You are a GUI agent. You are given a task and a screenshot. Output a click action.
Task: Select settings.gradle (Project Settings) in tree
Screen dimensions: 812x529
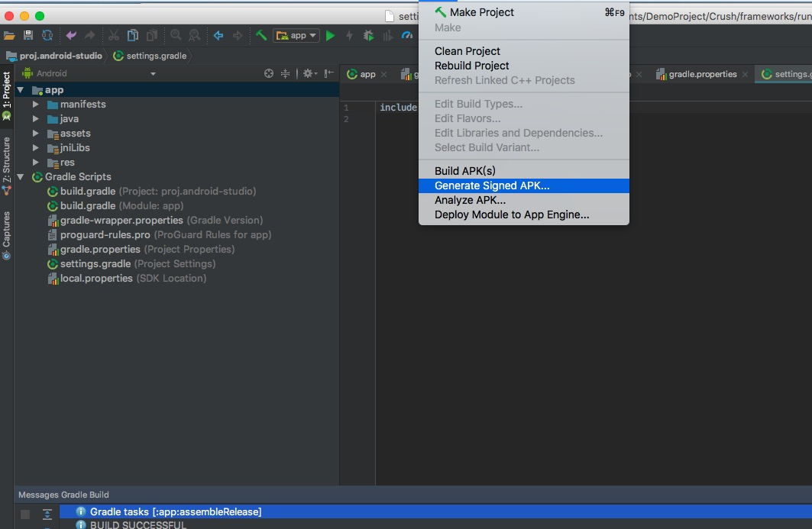[x=131, y=264]
